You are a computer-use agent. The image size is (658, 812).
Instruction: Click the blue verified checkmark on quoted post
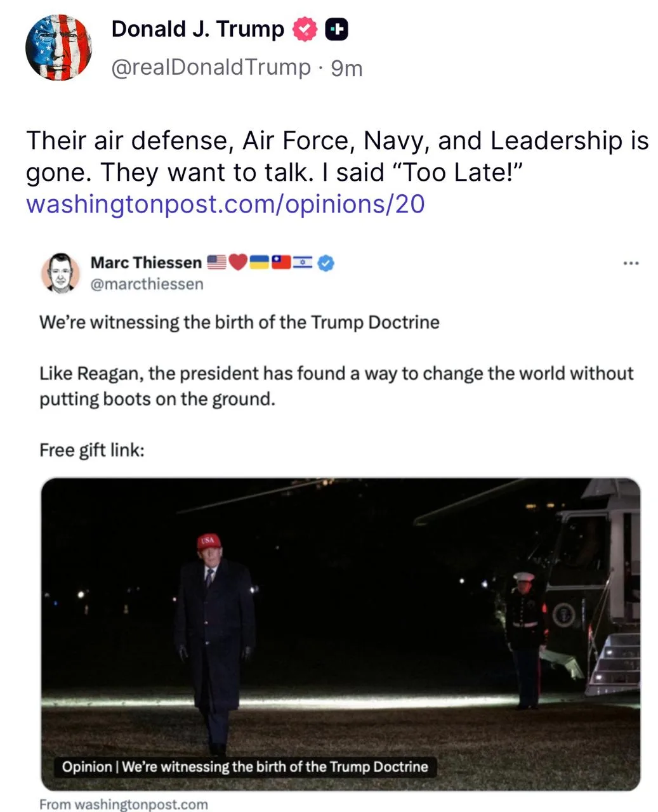326,263
